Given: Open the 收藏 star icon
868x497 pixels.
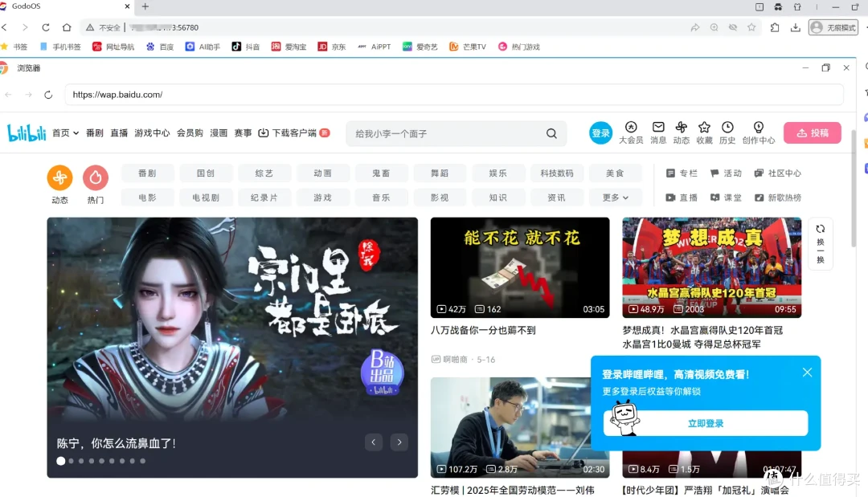Looking at the screenshot, I should [x=704, y=127].
